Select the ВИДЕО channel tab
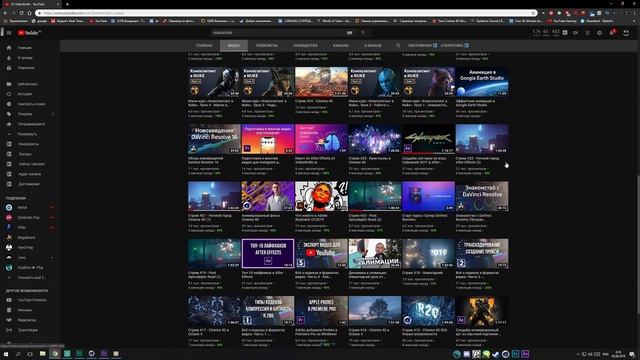The width and height of the screenshot is (640, 360). pos(234,46)
